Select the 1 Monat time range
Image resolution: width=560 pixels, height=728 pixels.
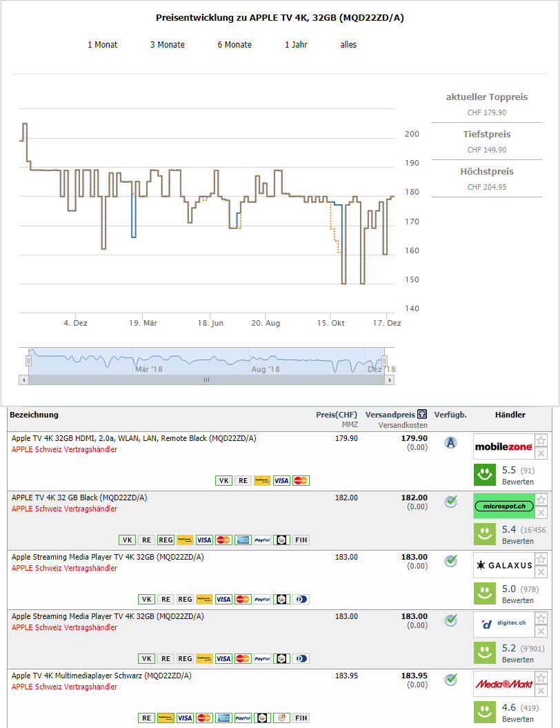pos(102,45)
